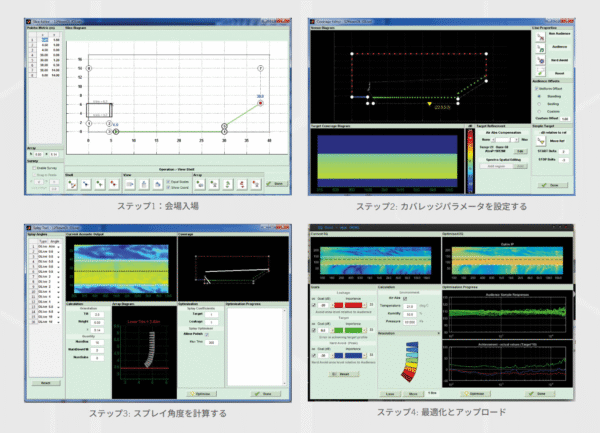Click the Reset line properties icon
This screenshot has height=433, width=600.
540,72
